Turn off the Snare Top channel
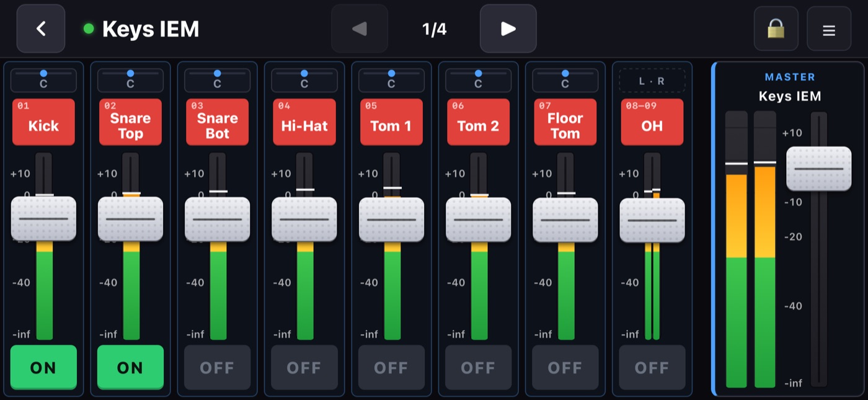 point(130,368)
